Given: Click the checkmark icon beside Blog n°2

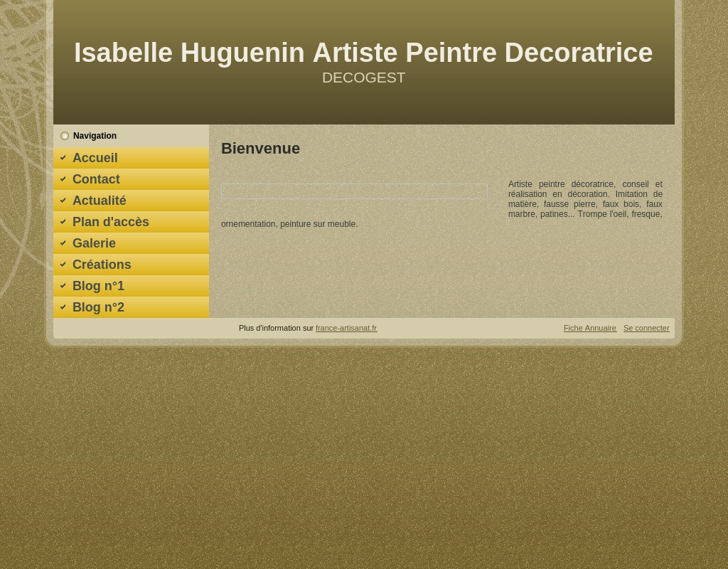Looking at the screenshot, I should click(x=63, y=307).
